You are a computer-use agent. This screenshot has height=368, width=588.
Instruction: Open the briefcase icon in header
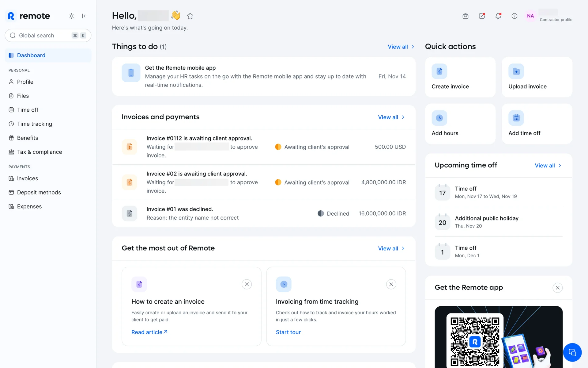[465, 16]
